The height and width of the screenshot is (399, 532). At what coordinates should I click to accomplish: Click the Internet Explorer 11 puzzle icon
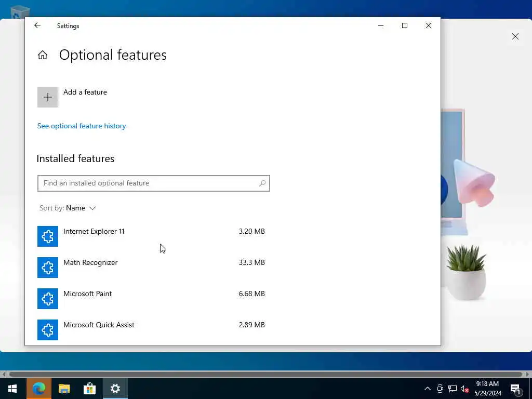(x=48, y=236)
